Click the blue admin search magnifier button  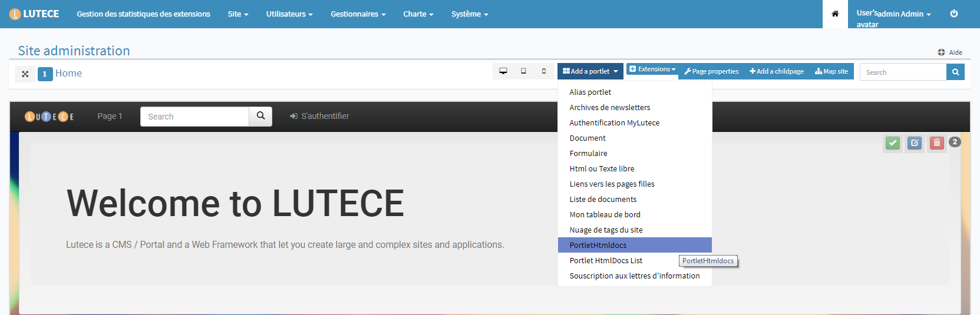pos(955,72)
